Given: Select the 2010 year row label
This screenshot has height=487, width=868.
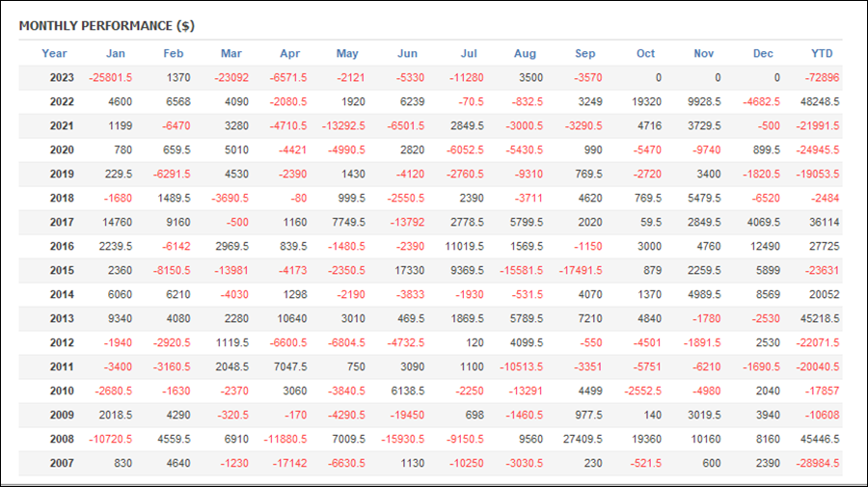Looking at the screenshot, I should pos(62,391).
